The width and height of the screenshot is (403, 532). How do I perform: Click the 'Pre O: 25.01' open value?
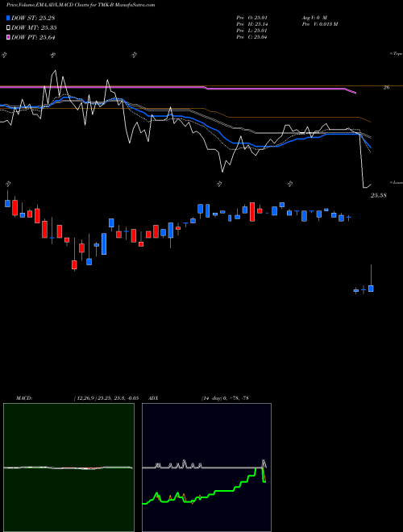251,17
